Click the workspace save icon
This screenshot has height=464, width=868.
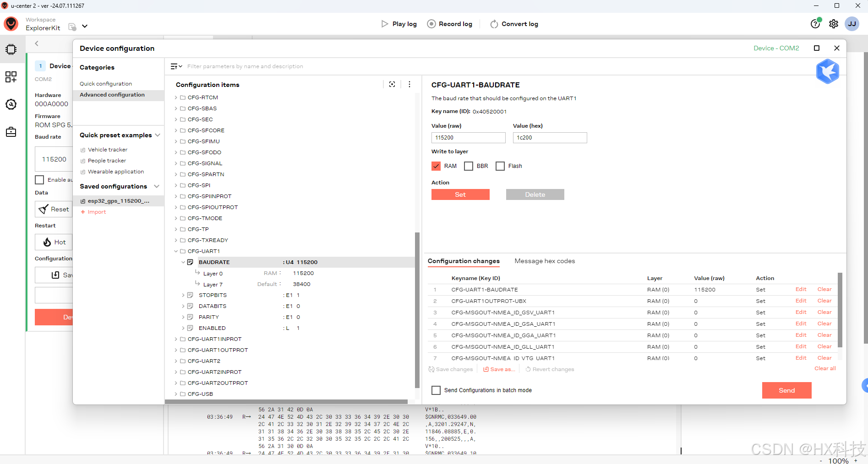click(72, 27)
